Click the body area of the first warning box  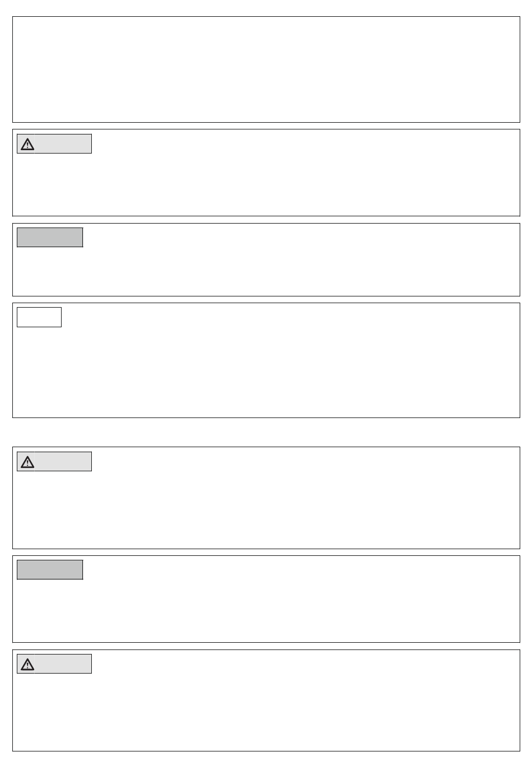(x=266, y=184)
